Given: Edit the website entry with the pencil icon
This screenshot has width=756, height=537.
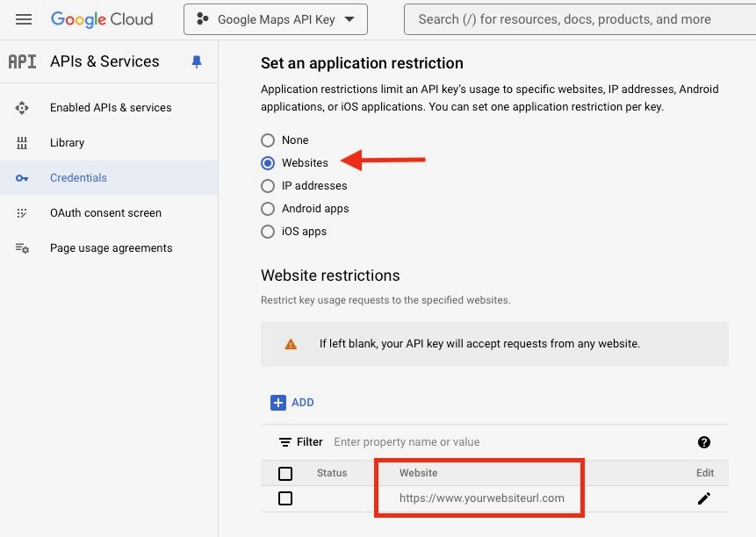Looking at the screenshot, I should pos(704,498).
